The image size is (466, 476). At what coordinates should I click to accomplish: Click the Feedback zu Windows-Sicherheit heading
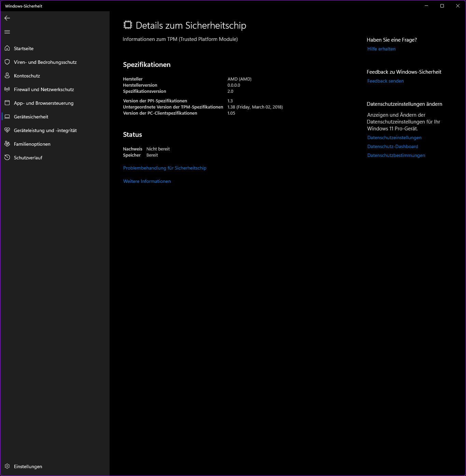click(x=404, y=72)
